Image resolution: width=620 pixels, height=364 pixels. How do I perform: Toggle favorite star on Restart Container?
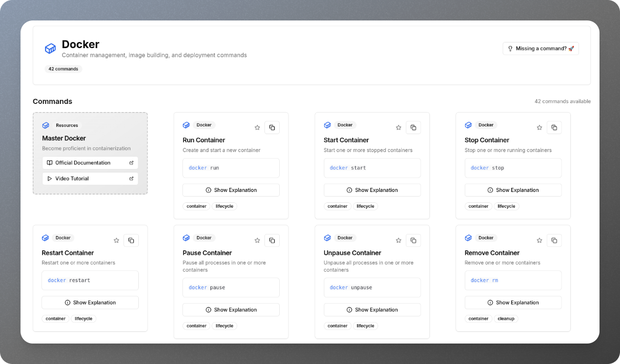(x=116, y=240)
